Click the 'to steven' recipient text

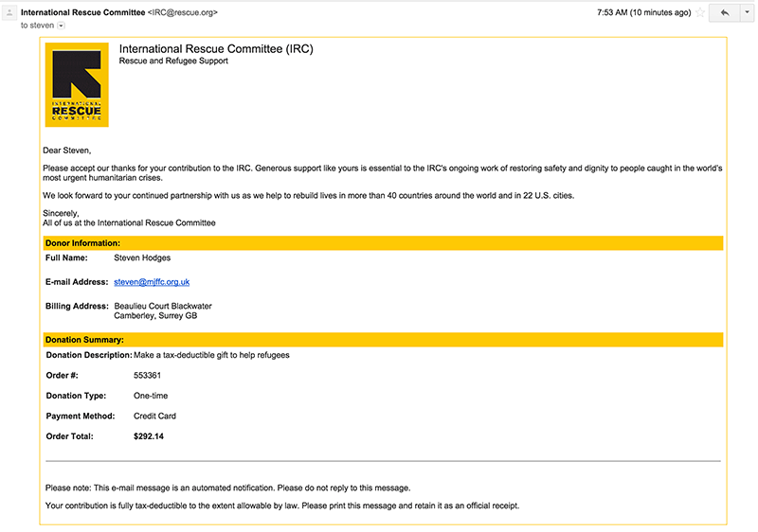click(37, 26)
